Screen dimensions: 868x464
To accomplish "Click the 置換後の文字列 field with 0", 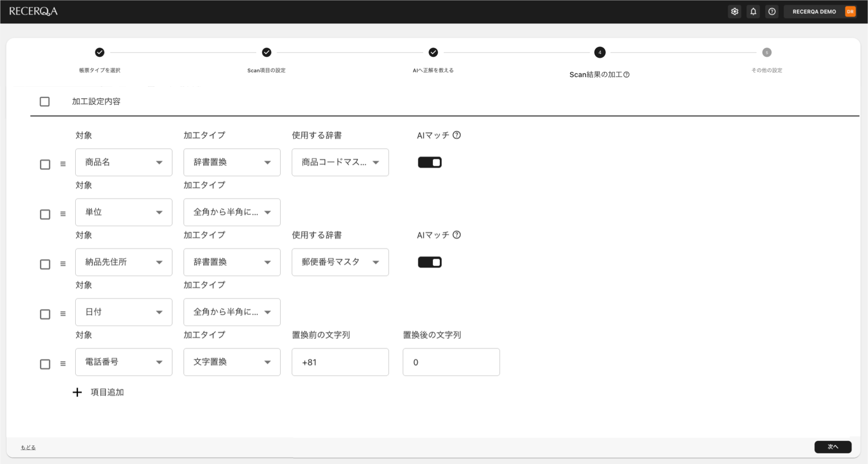I will tap(451, 362).
